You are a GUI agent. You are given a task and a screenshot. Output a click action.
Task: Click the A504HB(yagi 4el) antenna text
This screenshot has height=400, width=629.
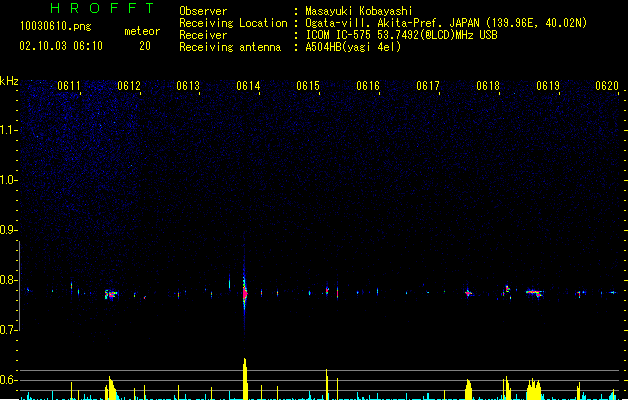(x=353, y=47)
